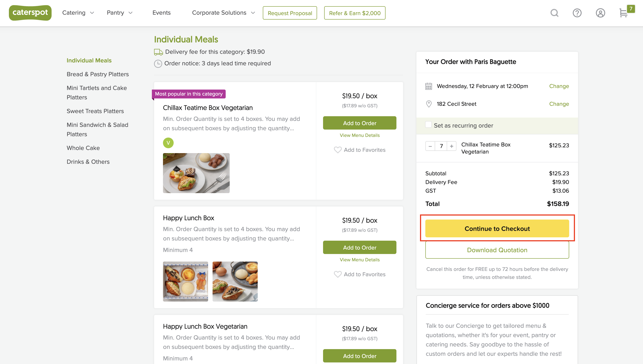Open the Chillax Teatime Box food photo
Screen dimensions: 643x364
[196, 173]
